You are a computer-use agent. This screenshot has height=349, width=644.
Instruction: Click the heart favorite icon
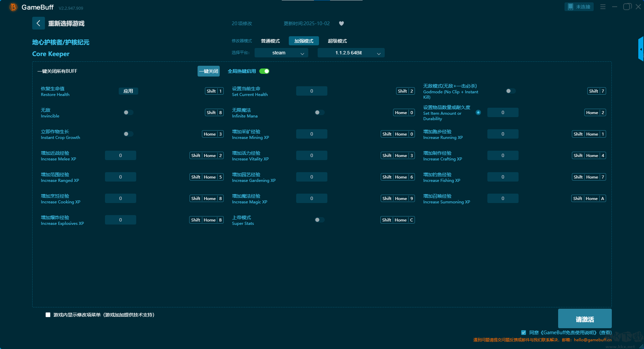[341, 23]
